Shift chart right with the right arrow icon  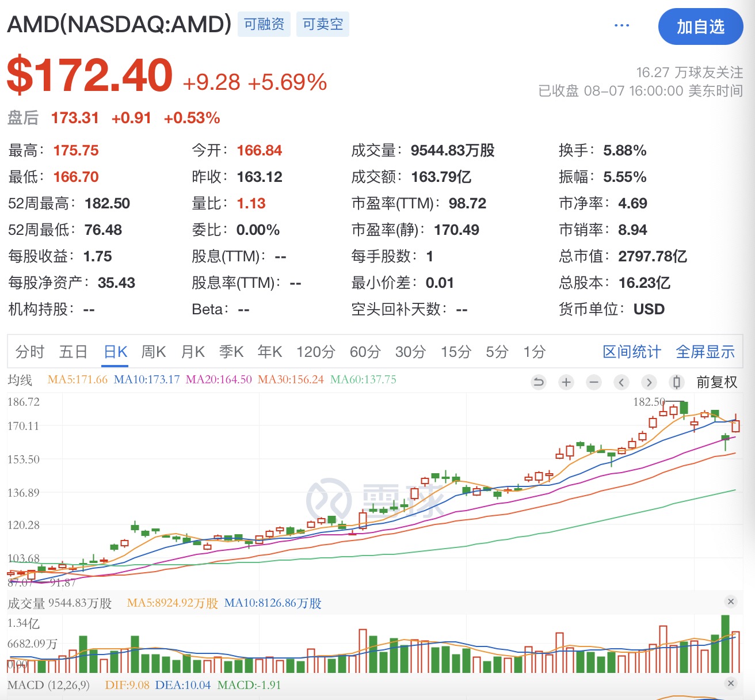[x=649, y=382]
